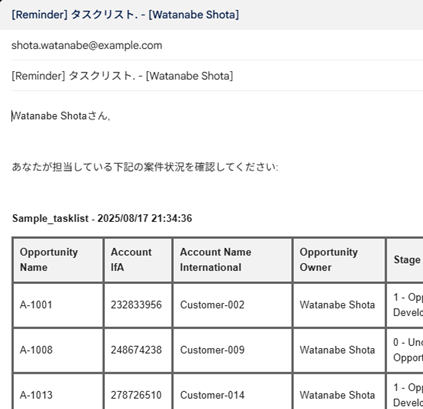Click the cell 232833956
Viewport: 423px width, 409px height.
pyautogui.click(x=138, y=305)
